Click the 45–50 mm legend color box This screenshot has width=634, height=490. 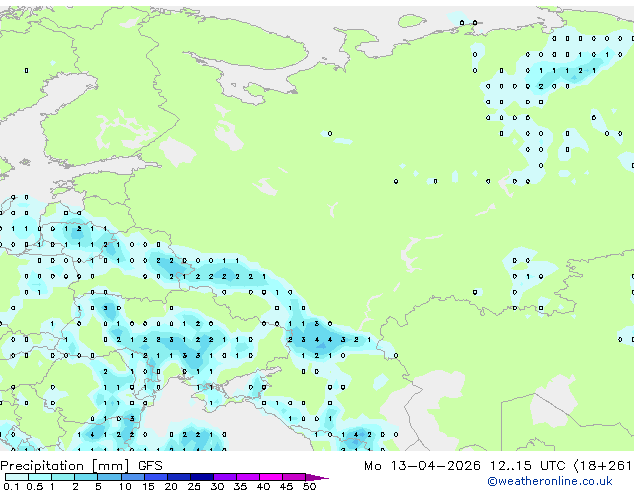tap(294, 477)
